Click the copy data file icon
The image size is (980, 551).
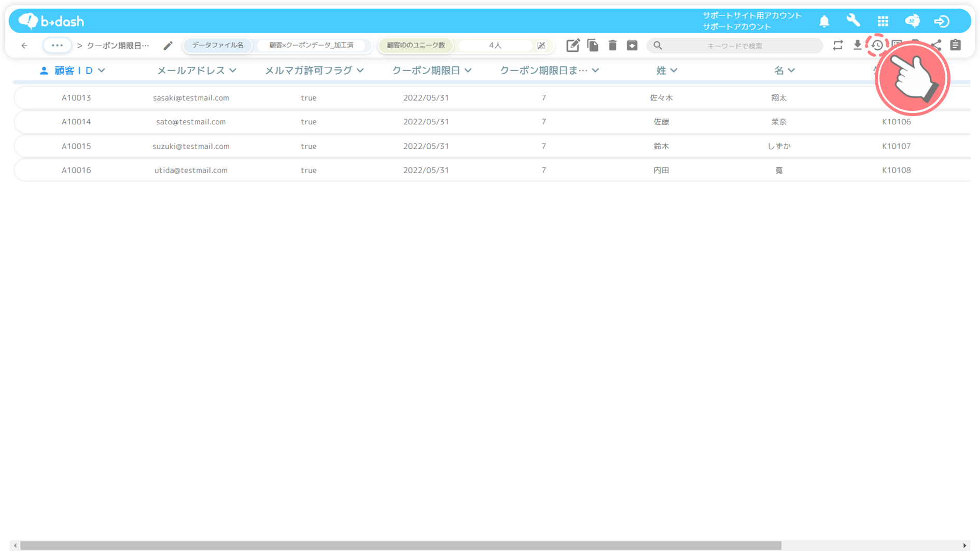(x=593, y=46)
